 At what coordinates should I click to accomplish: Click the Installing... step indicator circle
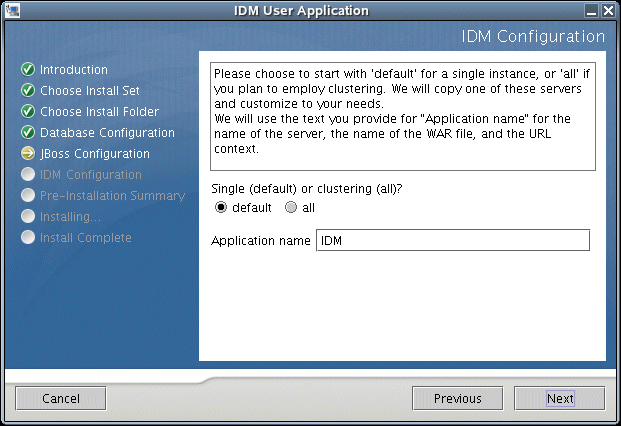(28, 217)
